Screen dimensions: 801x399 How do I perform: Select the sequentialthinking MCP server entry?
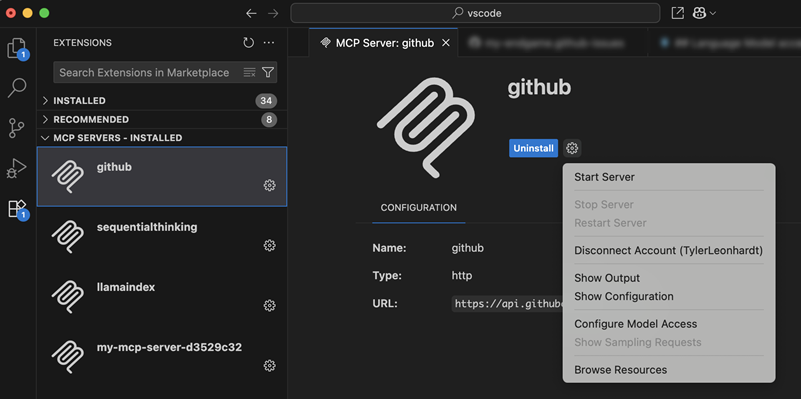pos(162,237)
